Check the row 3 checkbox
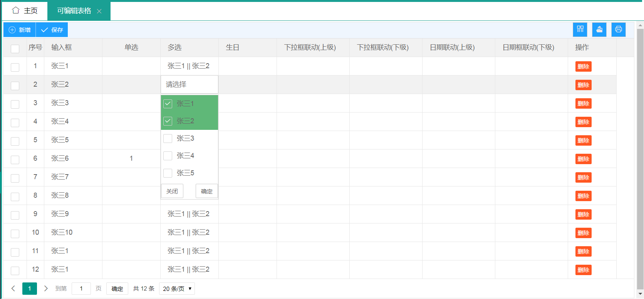Viewport: 644px width, 299px height. pos(15,104)
